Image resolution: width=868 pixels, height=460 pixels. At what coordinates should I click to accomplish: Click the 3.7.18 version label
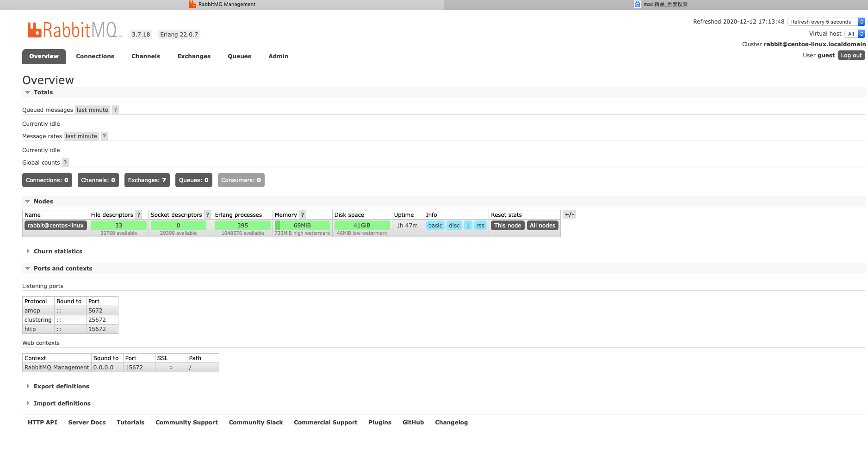click(141, 35)
